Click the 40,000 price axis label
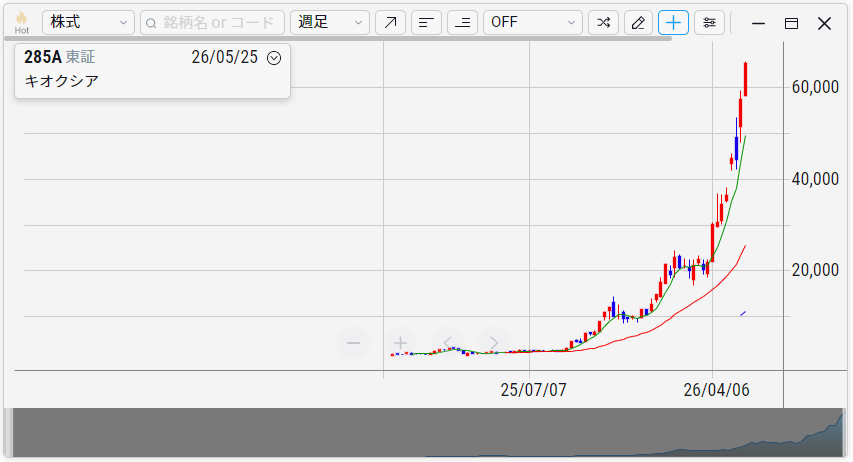Image resolution: width=853 pixels, height=462 pixels. click(x=815, y=179)
